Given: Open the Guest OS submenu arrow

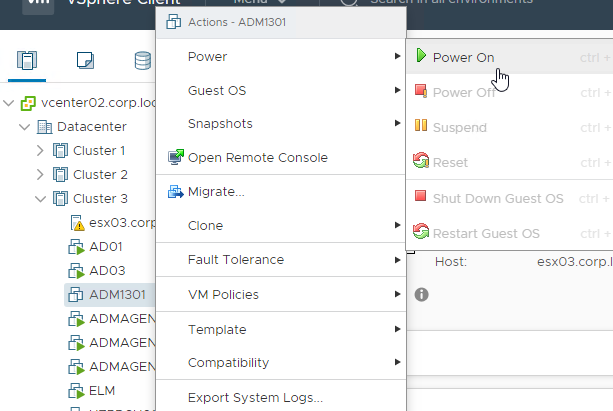Looking at the screenshot, I should [x=397, y=90].
